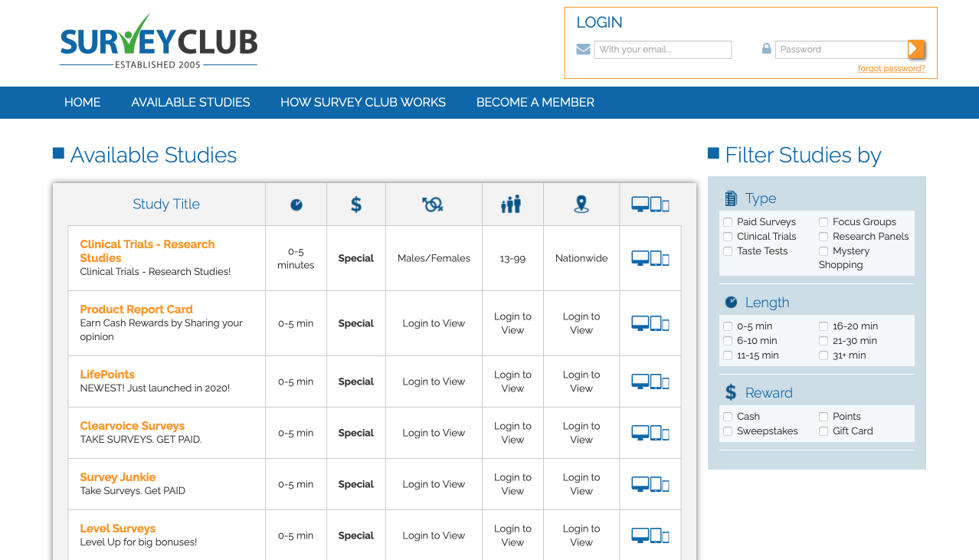Viewport: 979px width, 560px height.
Task: Open HOW SURVEY CLUB WORKS page
Action: point(363,103)
